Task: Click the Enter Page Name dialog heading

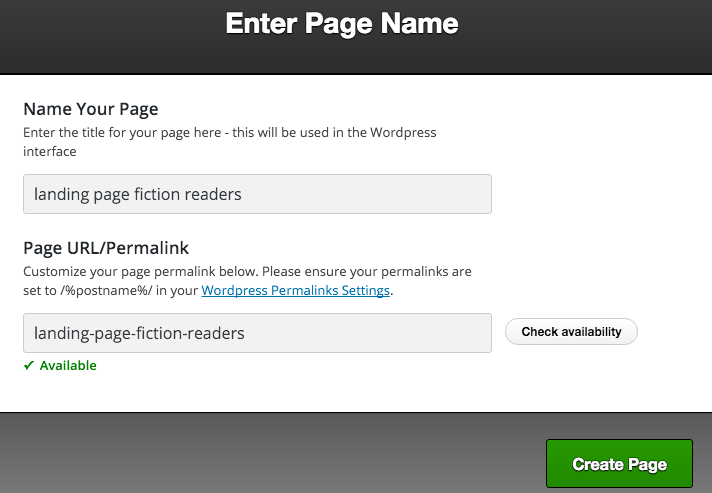Action: tap(342, 24)
